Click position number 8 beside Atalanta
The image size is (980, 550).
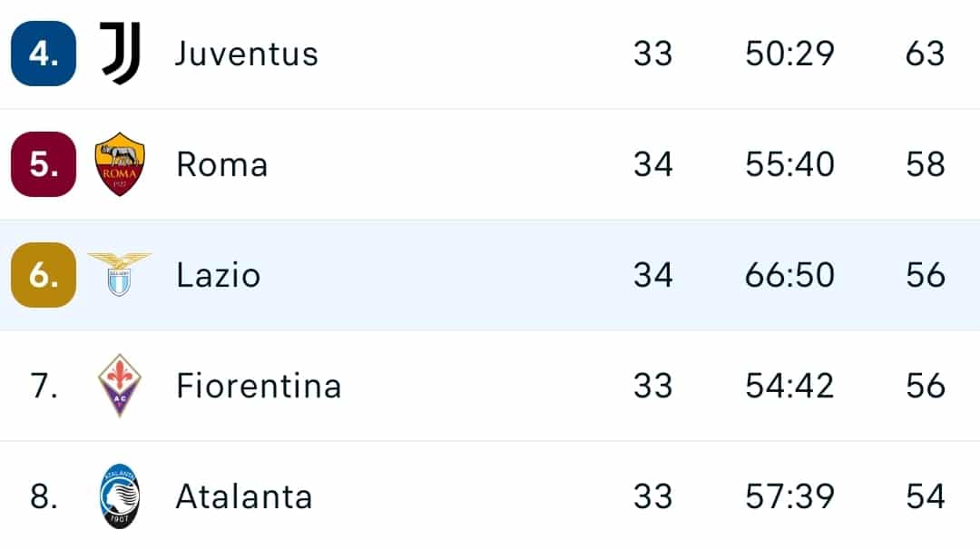coord(44,496)
